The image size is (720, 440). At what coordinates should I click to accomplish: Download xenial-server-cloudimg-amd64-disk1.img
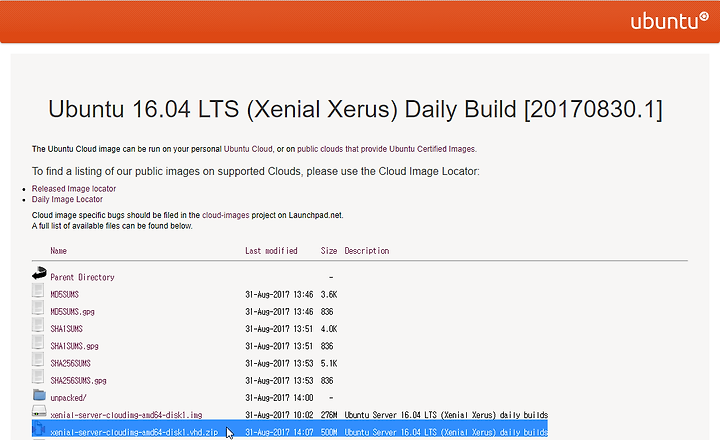(x=126, y=415)
